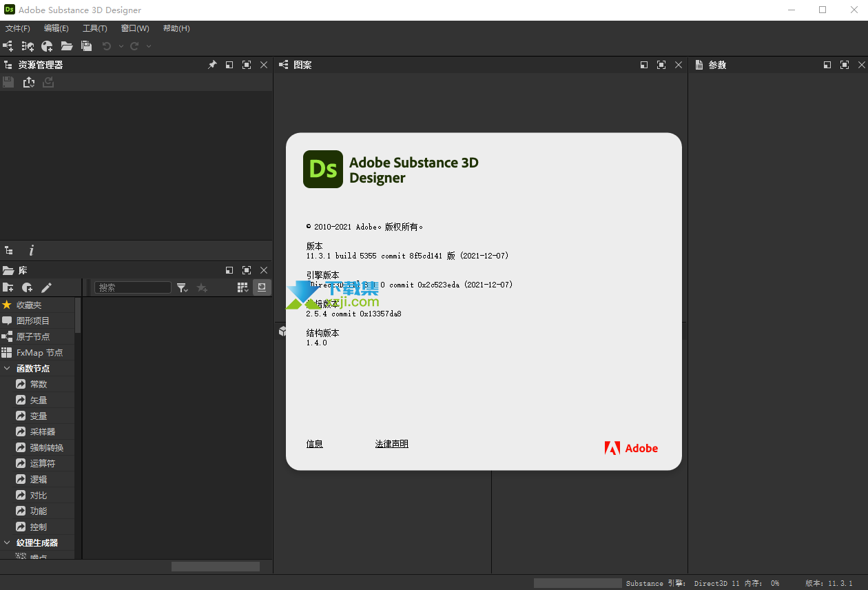Open the undo history dropdown arrow

pos(121,46)
